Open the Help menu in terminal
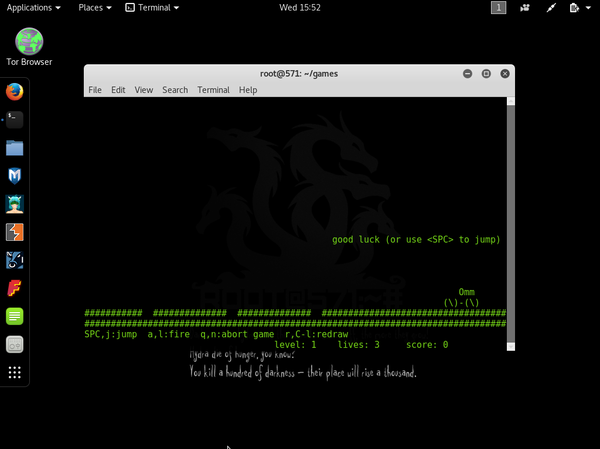The width and height of the screenshot is (600, 449). pos(247,90)
